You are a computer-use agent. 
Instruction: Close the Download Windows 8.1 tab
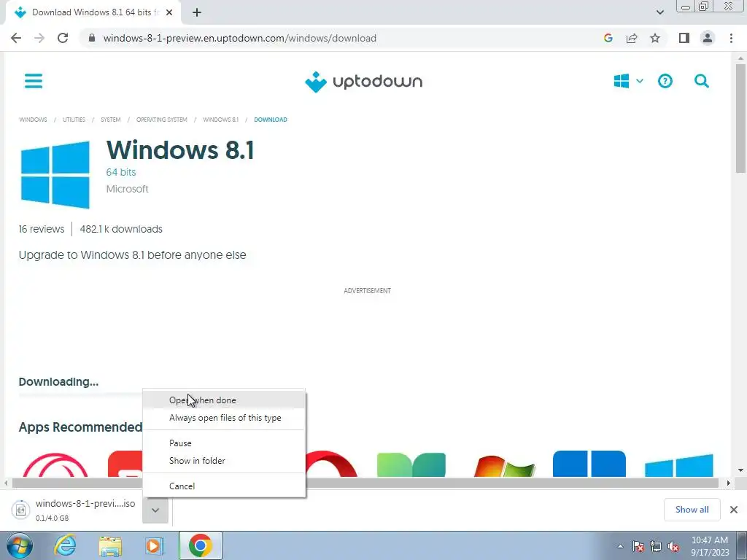tap(169, 12)
